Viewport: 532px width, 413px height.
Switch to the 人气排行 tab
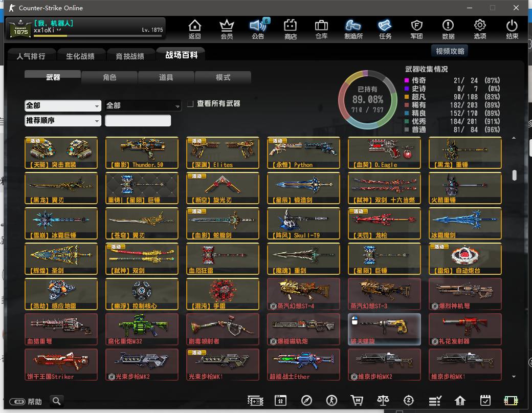tap(31, 56)
